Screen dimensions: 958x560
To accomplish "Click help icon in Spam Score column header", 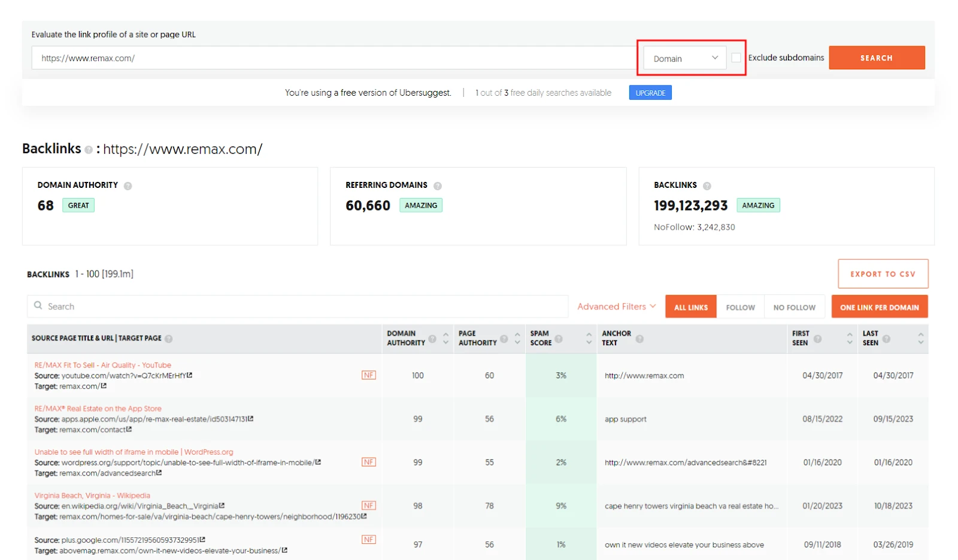I will [x=559, y=339].
